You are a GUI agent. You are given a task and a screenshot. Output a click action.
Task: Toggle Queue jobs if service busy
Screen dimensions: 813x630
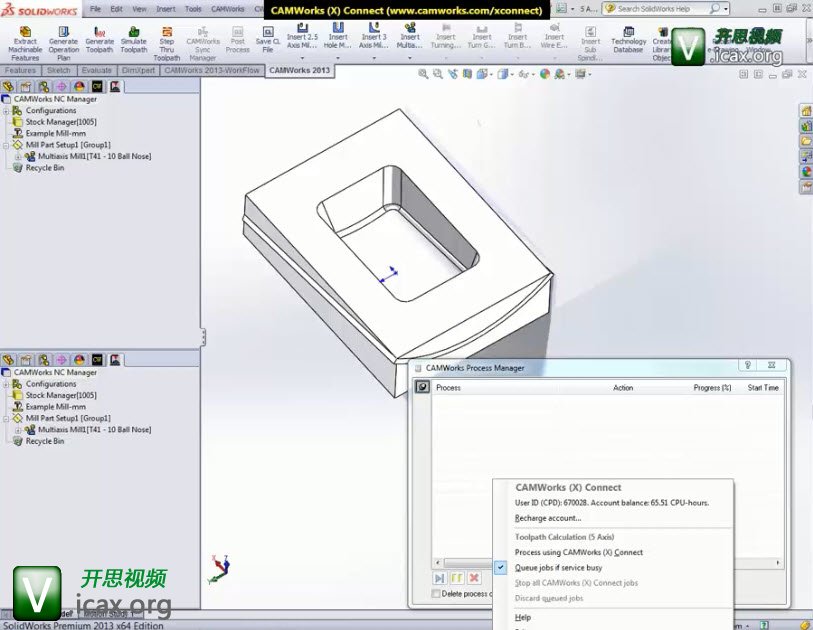point(558,568)
